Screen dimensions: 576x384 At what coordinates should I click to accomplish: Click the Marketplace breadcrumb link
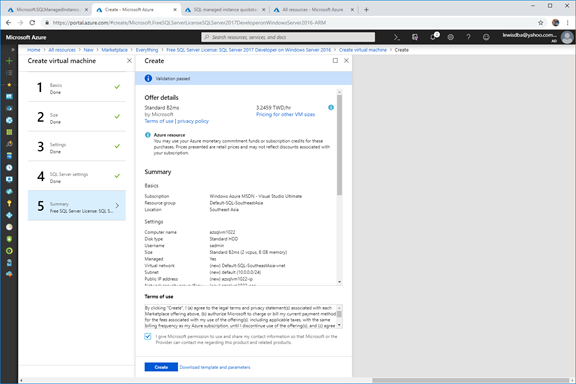click(115, 50)
